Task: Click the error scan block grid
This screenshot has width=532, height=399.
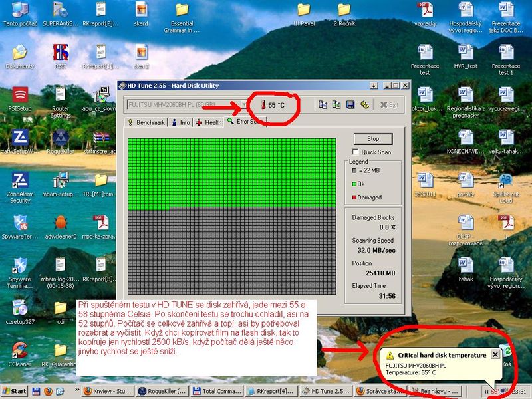Action: coord(232,216)
